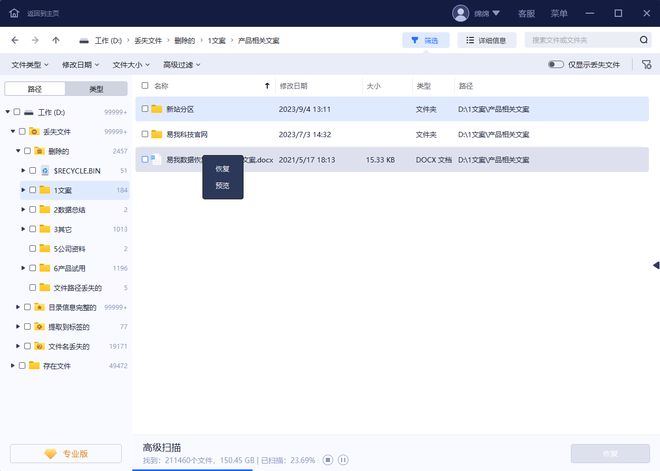660x471 pixels.
Task: Click the 提取到标签的 folder icon
Action: click(40, 326)
